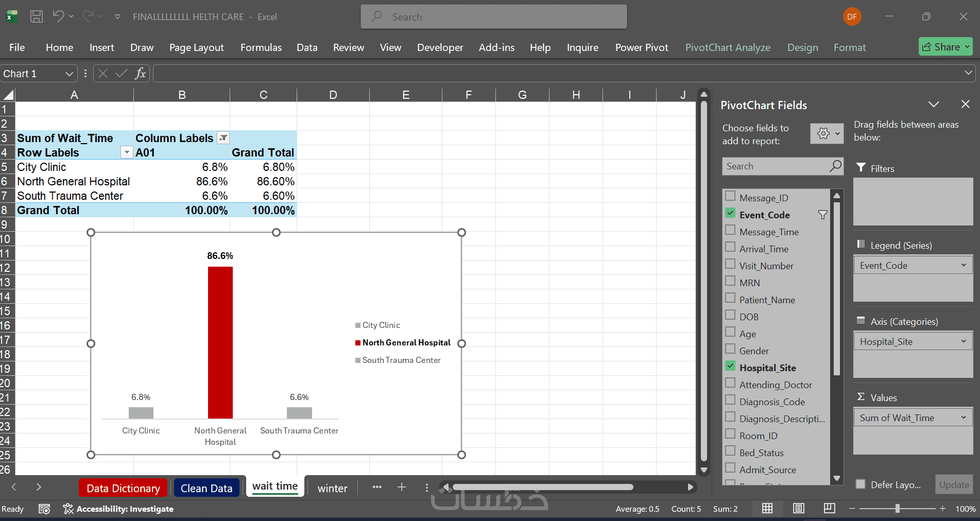Screen dimensions: 980x521
Task: Click the zoom slider handle
Action: (x=898, y=509)
